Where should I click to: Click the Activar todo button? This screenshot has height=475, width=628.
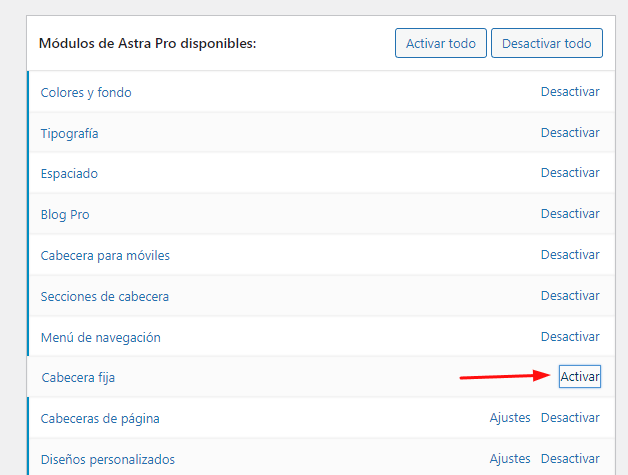[x=441, y=43]
